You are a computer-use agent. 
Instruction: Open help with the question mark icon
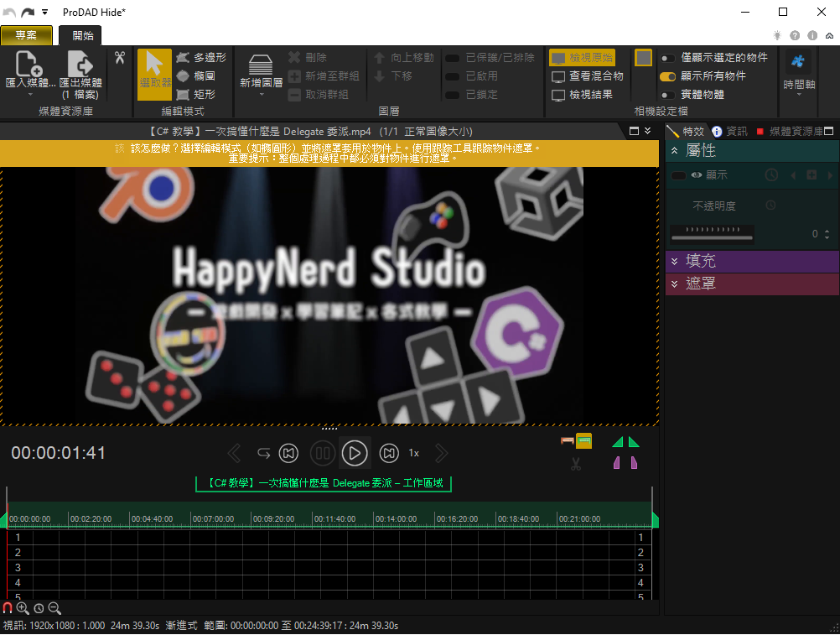pos(795,35)
